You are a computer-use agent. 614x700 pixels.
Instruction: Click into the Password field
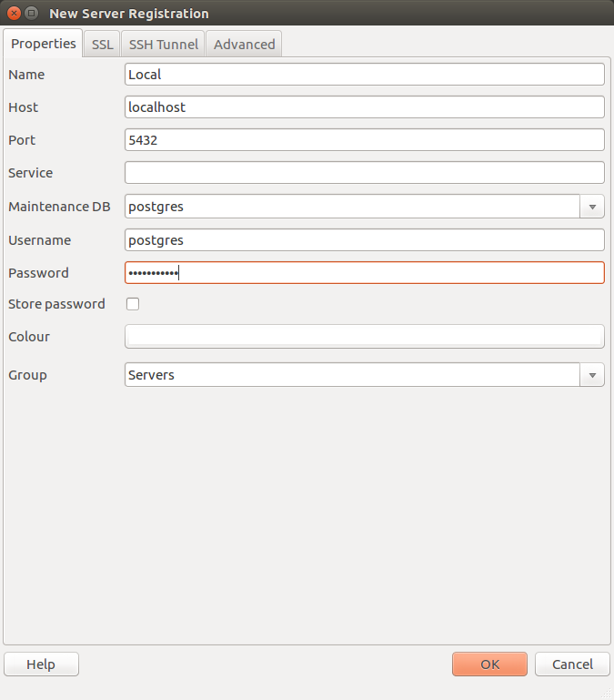point(364,273)
